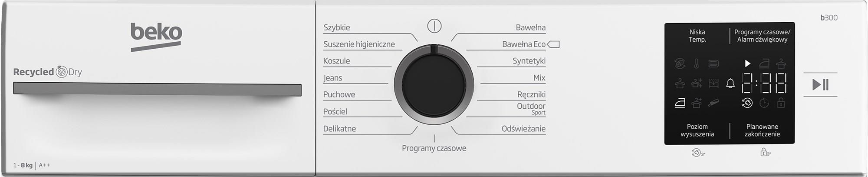
Task: Tap the bell alarm icon on display
Action: [x=730, y=83]
